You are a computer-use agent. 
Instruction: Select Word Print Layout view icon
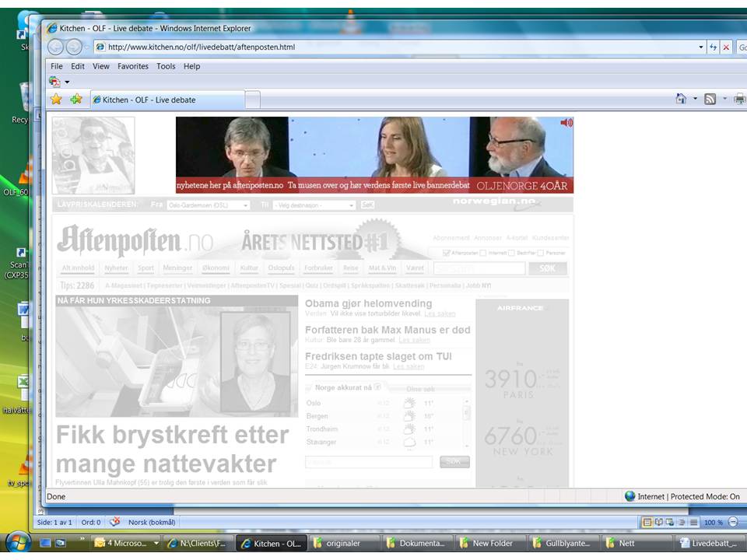point(647,523)
